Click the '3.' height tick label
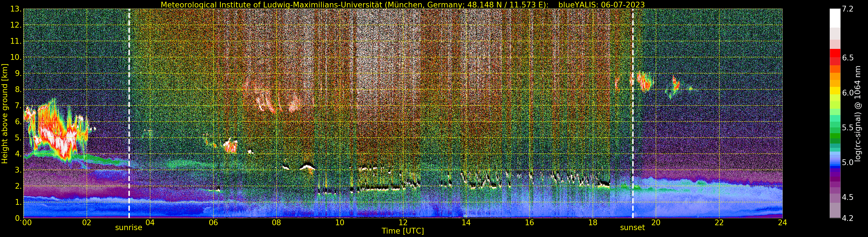The height and width of the screenshot is (237, 868). 18,170
